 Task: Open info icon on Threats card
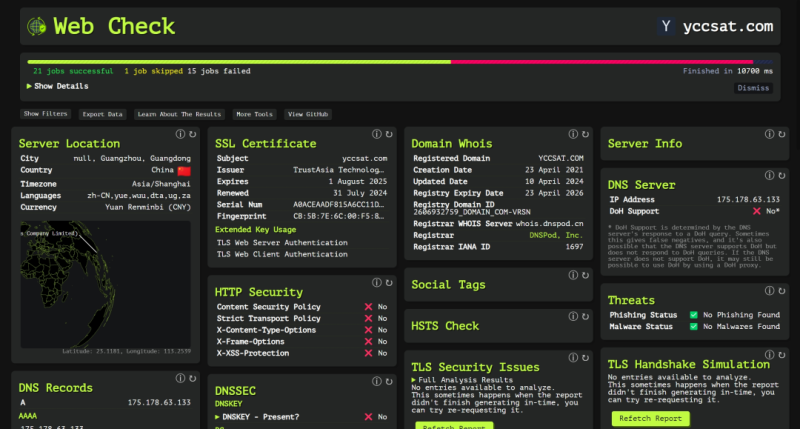point(768,291)
